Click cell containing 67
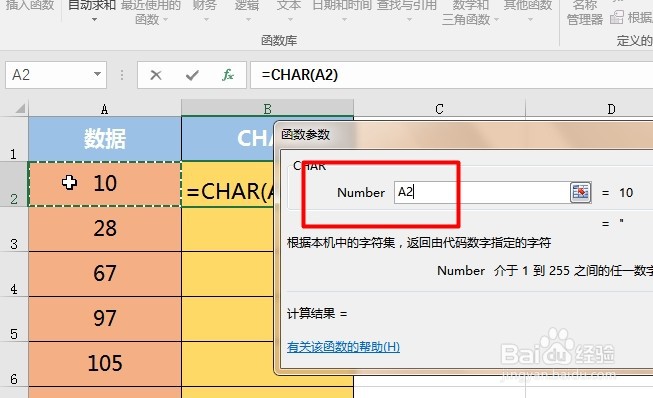This screenshot has width=653, height=398. tap(105, 274)
